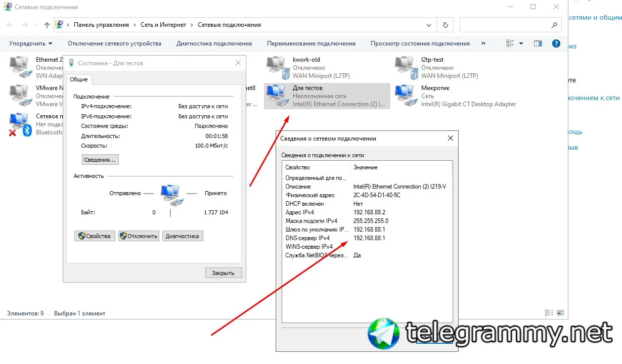Click the Свойства button
The image size is (622, 364).
click(95, 236)
